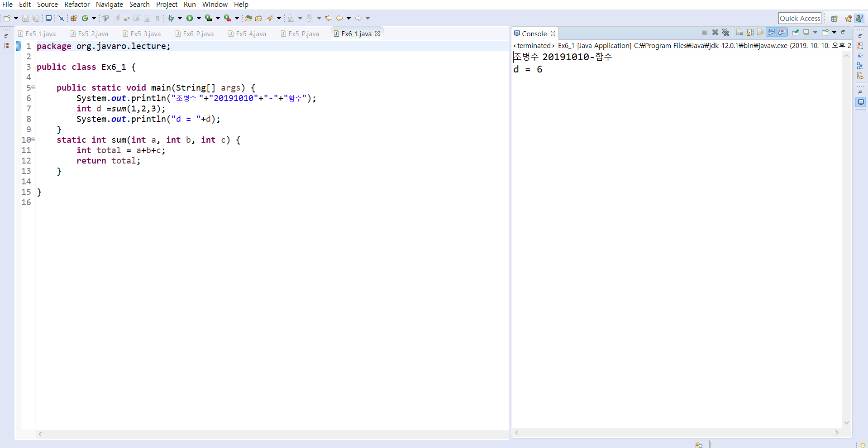Click the Search flashlight icon
The height and width of the screenshot is (448, 868).
pos(270,18)
